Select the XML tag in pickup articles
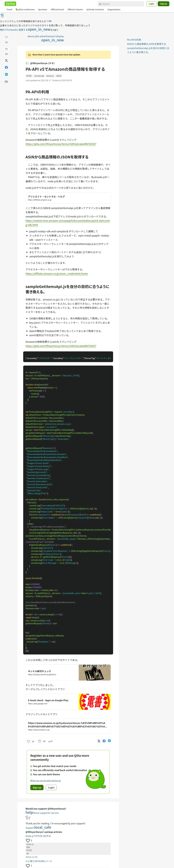This screenshot has height=868, width=174. 28,847
